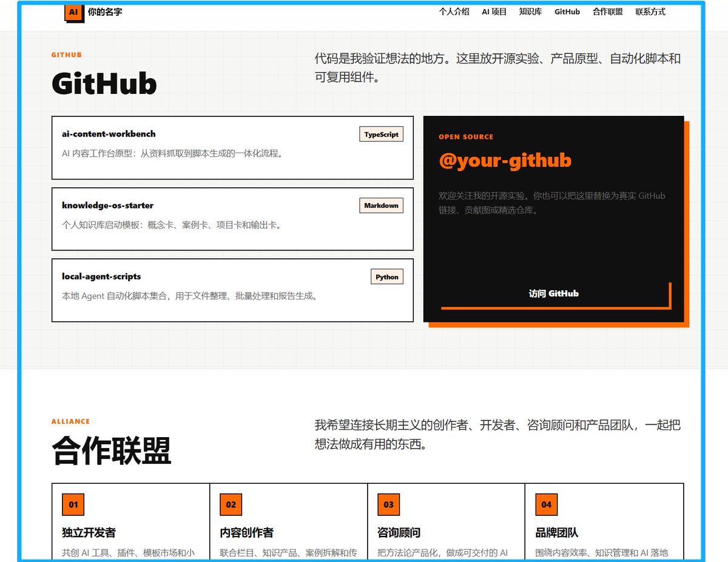Go to the AI 项目 section
Screen dimensions: 728x562
click(494, 12)
